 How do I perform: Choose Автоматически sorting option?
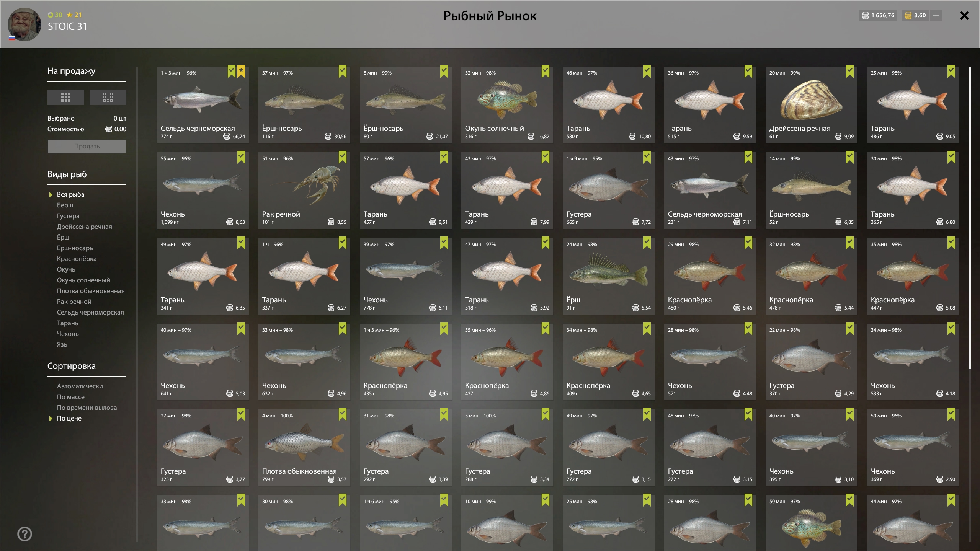tap(80, 386)
